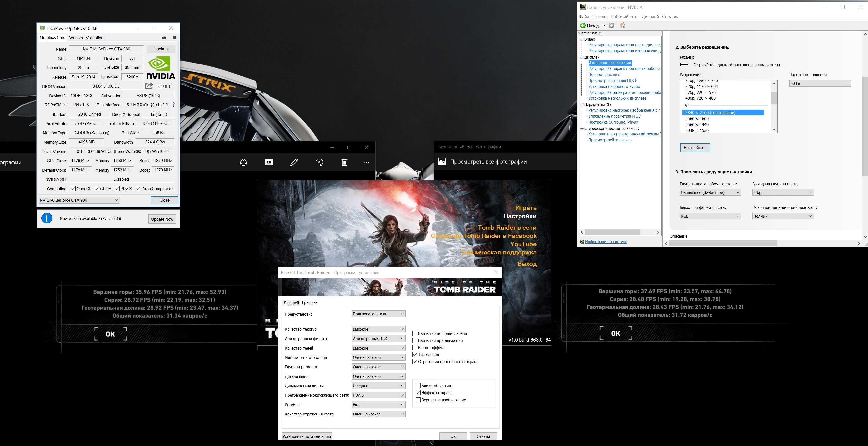Open the Качество текстур dropdown
The width and height of the screenshot is (868, 446).
(378, 329)
